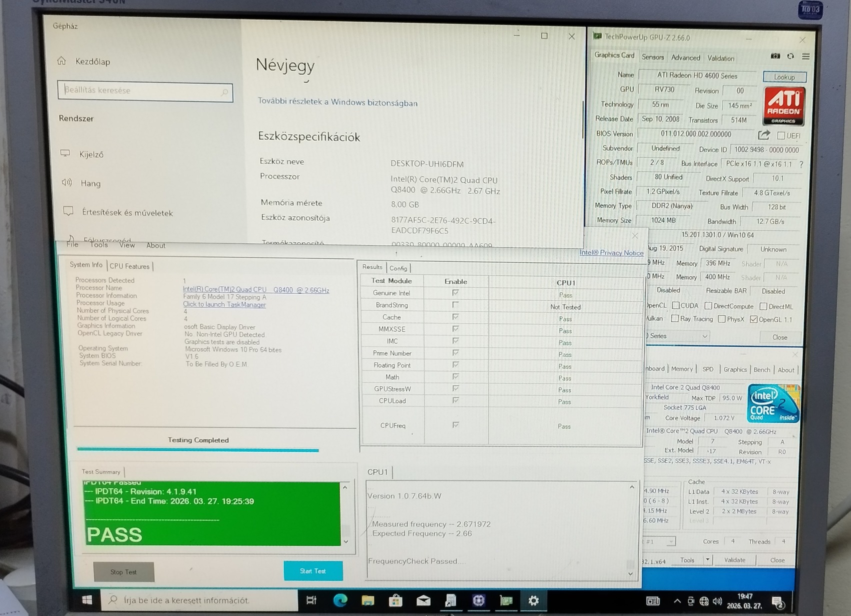The height and width of the screenshot is (616, 851).
Task: Switch to CPU Features tab
Action: click(129, 266)
